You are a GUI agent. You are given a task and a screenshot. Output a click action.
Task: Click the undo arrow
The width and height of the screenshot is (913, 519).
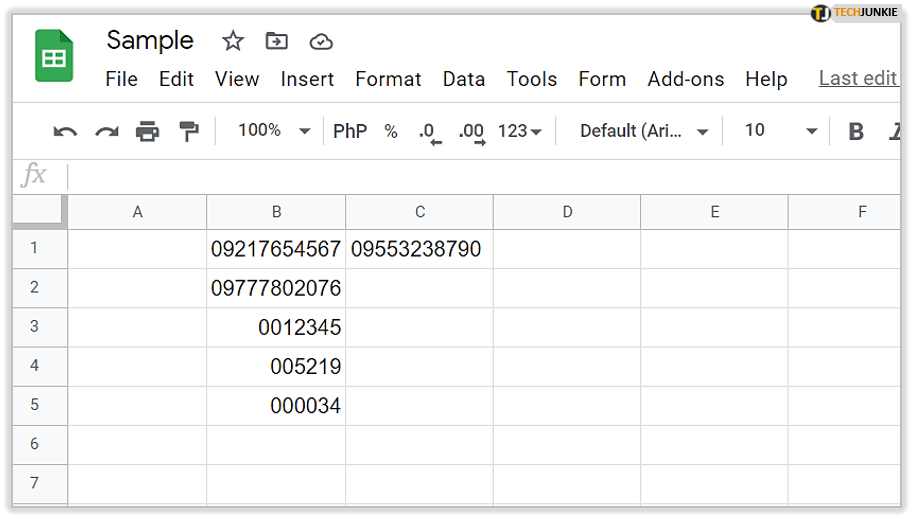[x=65, y=131]
